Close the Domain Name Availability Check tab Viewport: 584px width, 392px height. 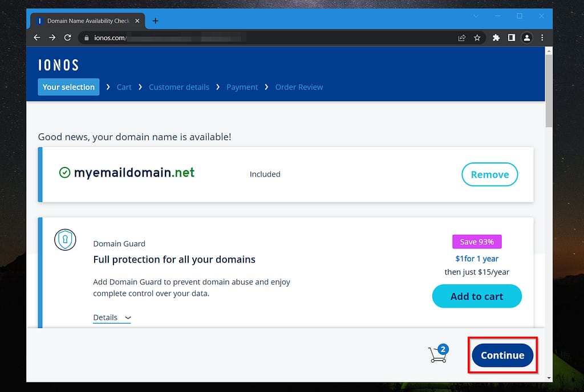137,21
